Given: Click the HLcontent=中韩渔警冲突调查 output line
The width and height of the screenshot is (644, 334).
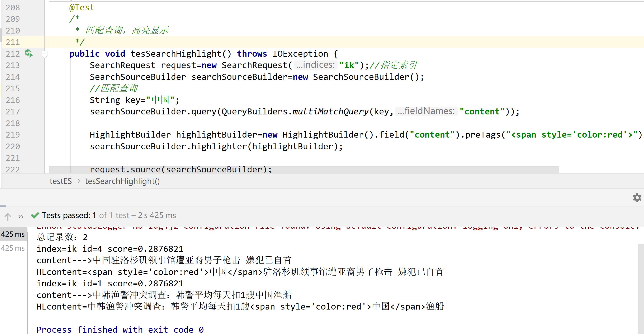Looking at the screenshot, I should [240, 306].
